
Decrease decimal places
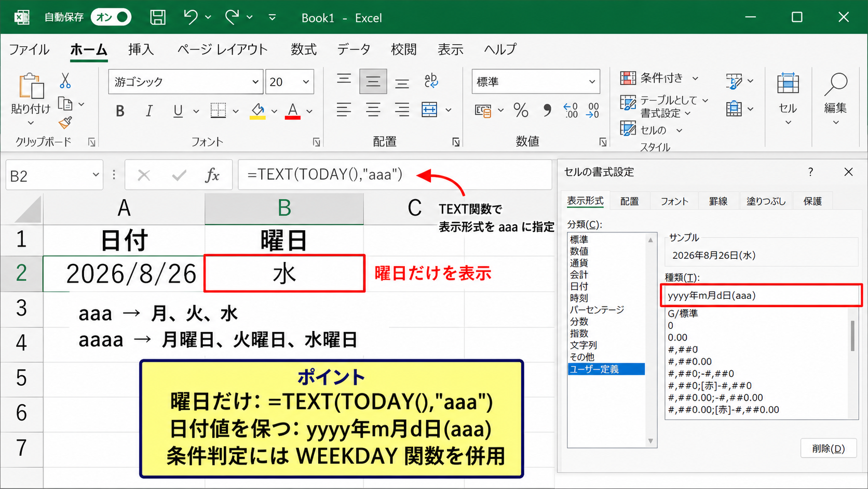pos(593,110)
